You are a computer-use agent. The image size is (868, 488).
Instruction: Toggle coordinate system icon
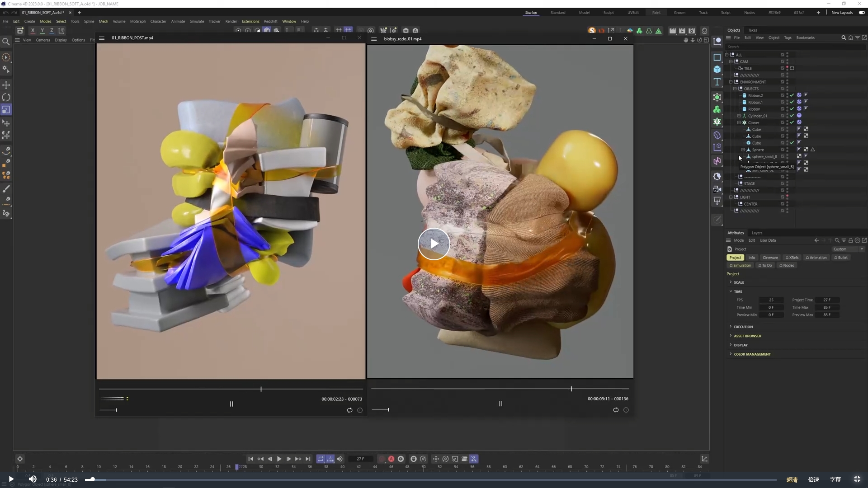(61, 31)
